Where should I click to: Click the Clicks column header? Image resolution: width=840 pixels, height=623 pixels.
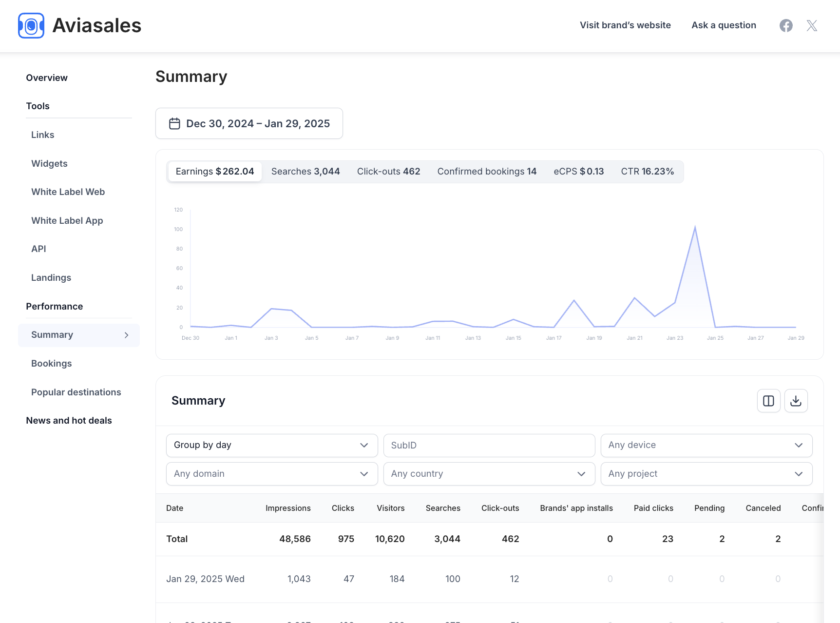pos(343,508)
